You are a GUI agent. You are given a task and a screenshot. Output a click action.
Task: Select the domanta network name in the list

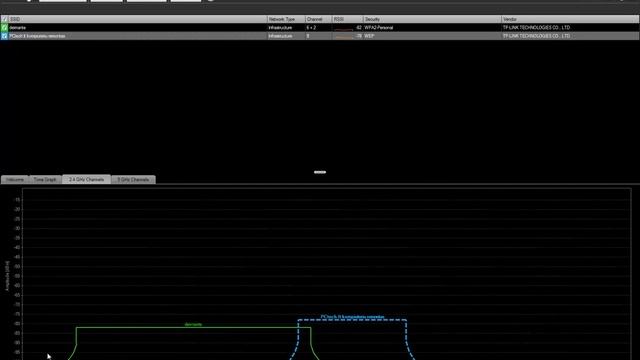[x=18, y=28]
